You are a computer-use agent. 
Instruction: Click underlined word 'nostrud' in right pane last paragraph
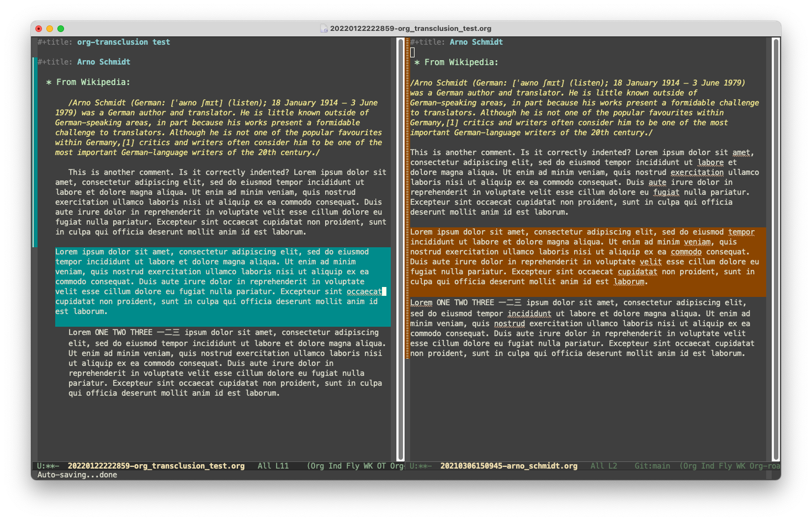pos(510,323)
